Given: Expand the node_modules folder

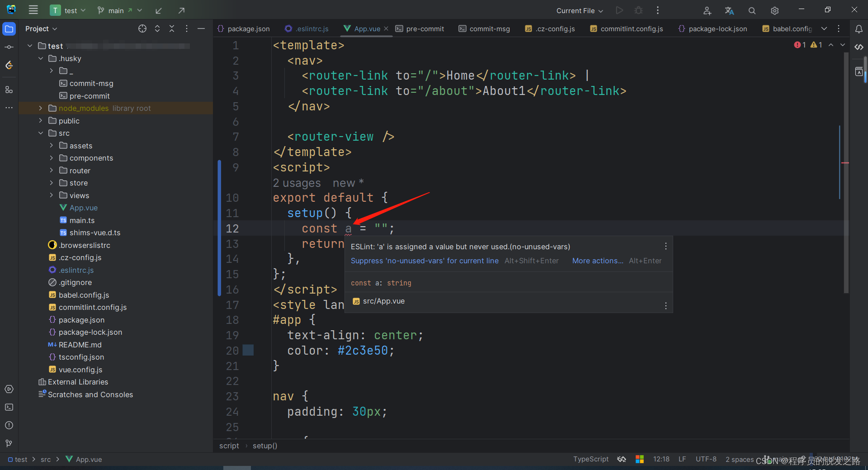Looking at the screenshot, I should click(x=41, y=108).
